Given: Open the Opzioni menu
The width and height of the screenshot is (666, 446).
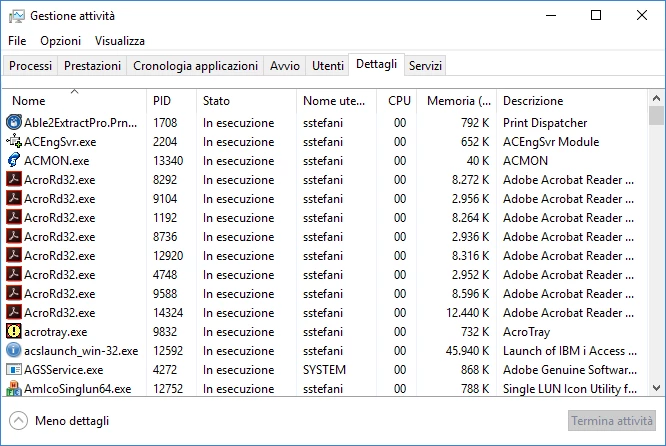Looking at the screenshot, I should tap(60, 41).
